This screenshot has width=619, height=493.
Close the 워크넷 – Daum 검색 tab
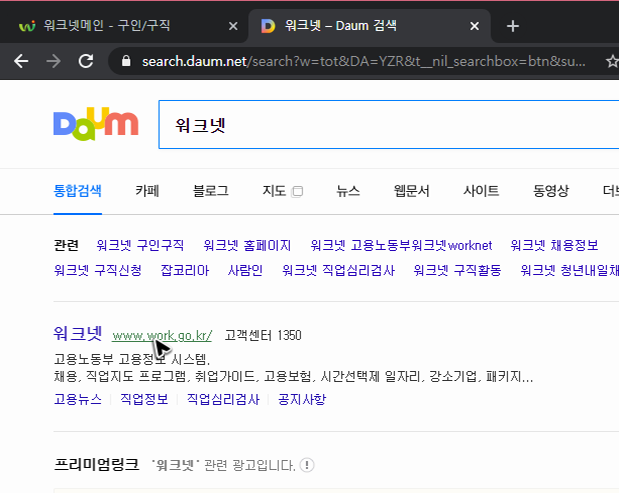coord(475,26)
